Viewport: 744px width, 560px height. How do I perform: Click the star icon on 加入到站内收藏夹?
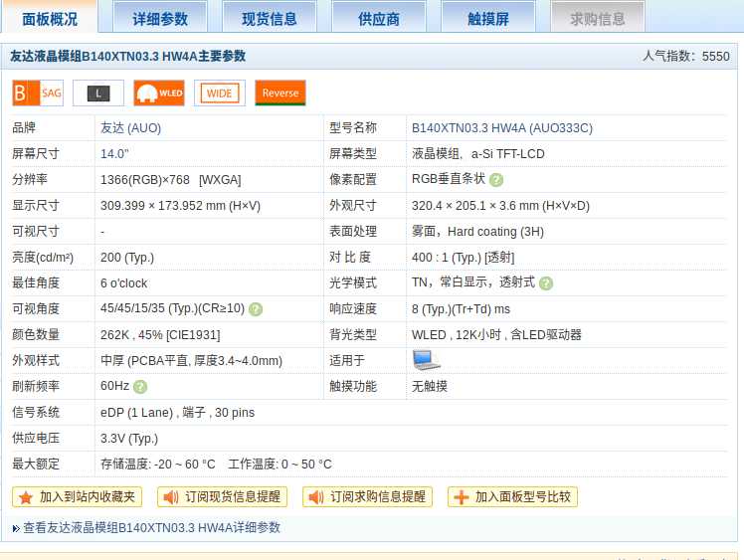coord(26,497)
